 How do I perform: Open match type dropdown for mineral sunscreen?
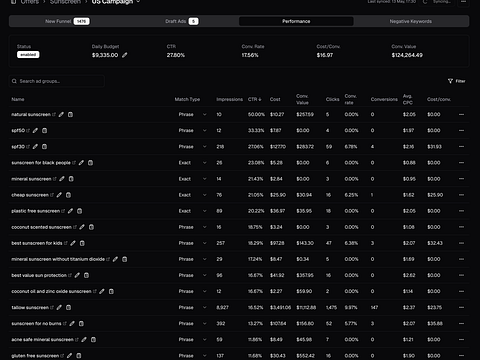(192, 179)
